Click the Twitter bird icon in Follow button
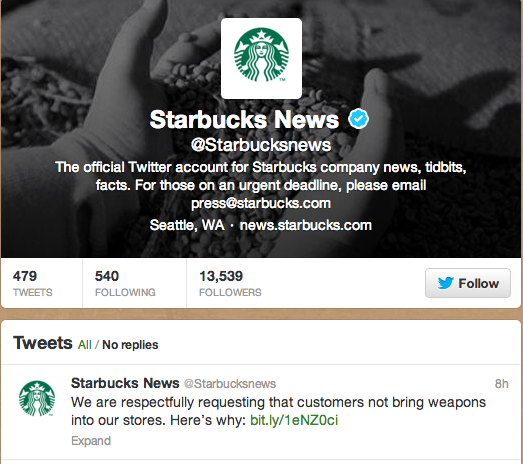 445,283
